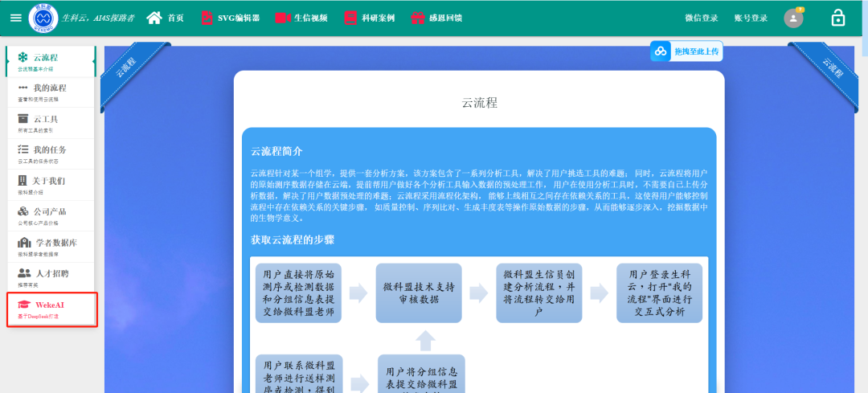Open 科研案例 in the top bar
This screenshot has width=868, height=393.
369,18
